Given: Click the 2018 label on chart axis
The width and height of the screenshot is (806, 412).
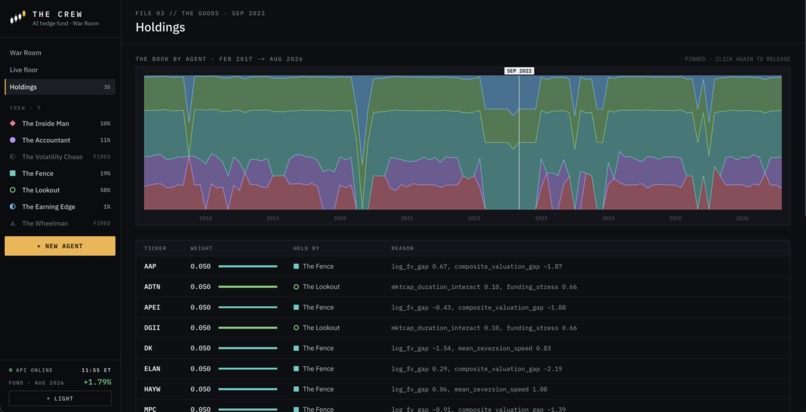Looking at the screenshot, I should tap(206, 218).
